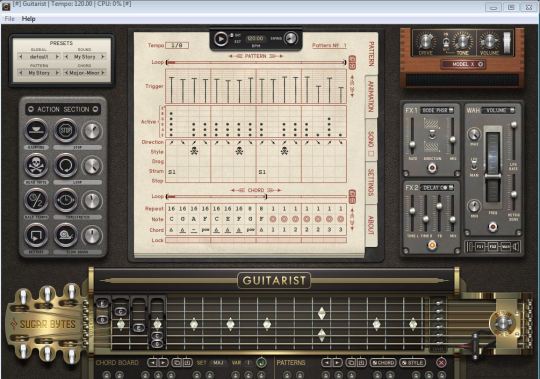Click the WAH LFO Rate slider handle
540x379 pixels.
pos(513,125)
